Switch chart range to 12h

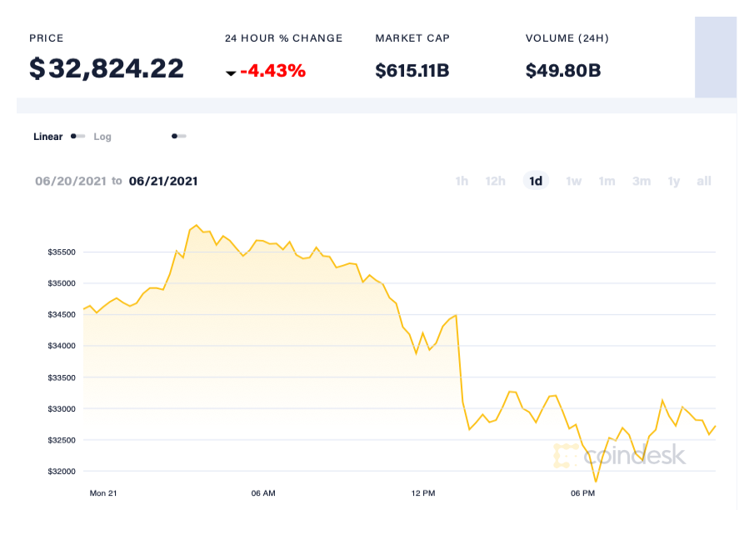pyautogui.click(x=496, y=181)
